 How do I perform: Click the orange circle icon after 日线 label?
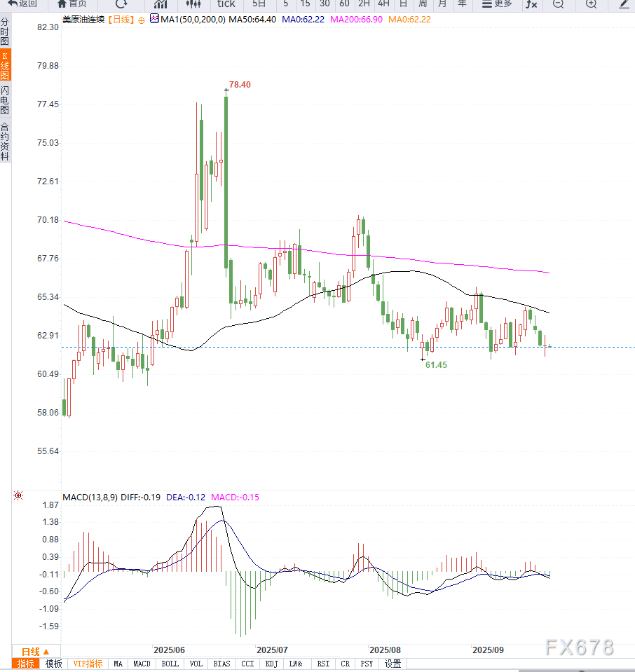142,20
